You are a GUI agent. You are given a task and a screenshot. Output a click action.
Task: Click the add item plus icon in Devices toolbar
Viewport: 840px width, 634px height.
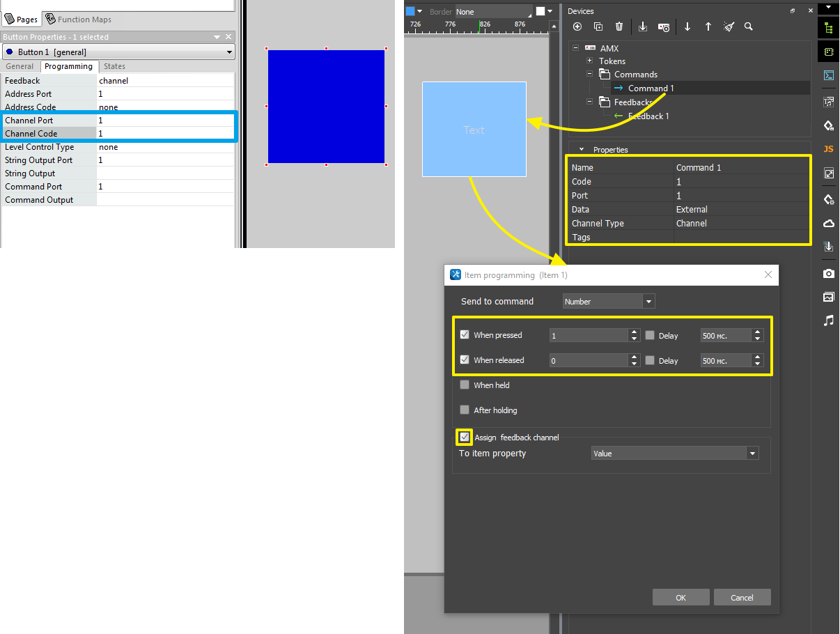point(577,26)
